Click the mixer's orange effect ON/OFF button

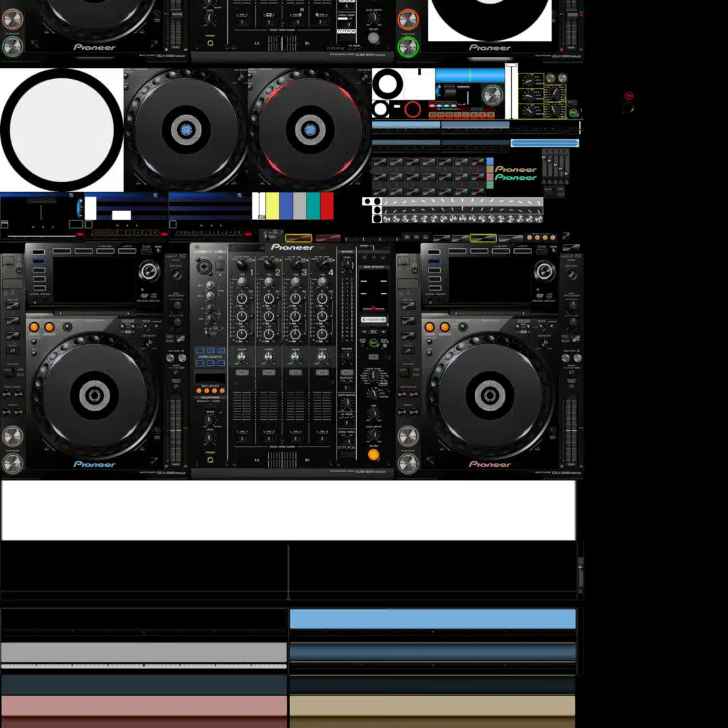coord(373,454)
